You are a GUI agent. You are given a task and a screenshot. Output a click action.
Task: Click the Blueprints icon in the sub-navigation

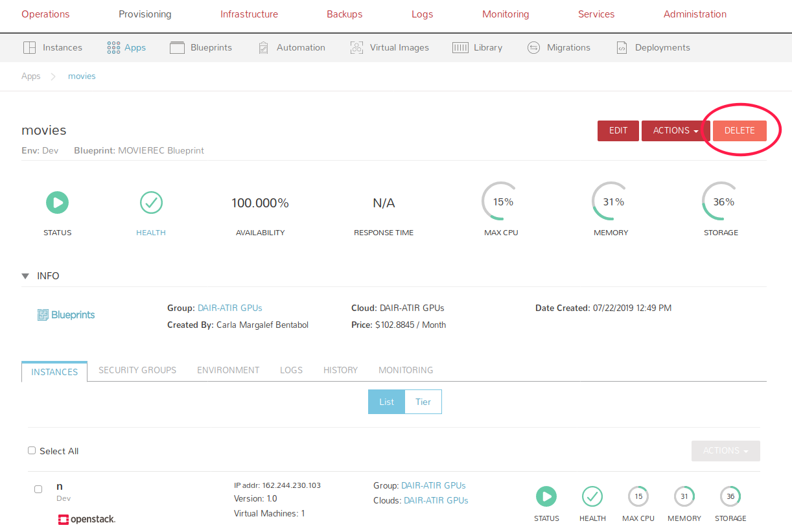coord(177,47)
